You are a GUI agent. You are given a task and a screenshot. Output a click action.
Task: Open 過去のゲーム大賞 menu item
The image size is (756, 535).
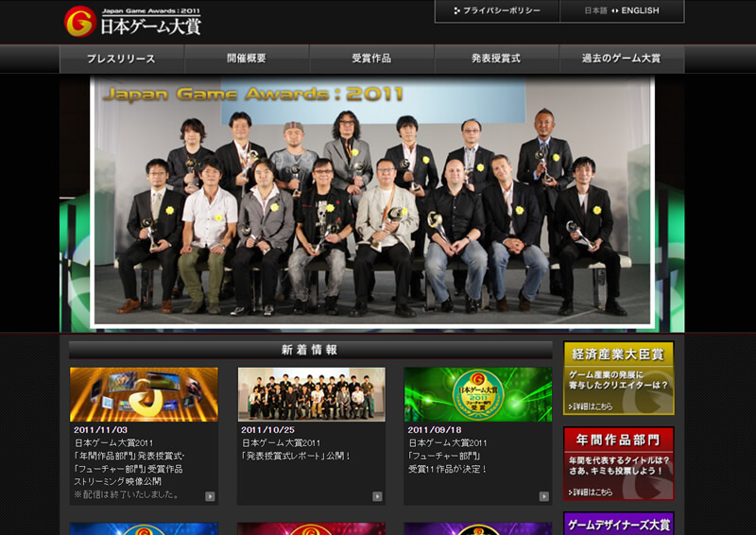tap(622, 59)
